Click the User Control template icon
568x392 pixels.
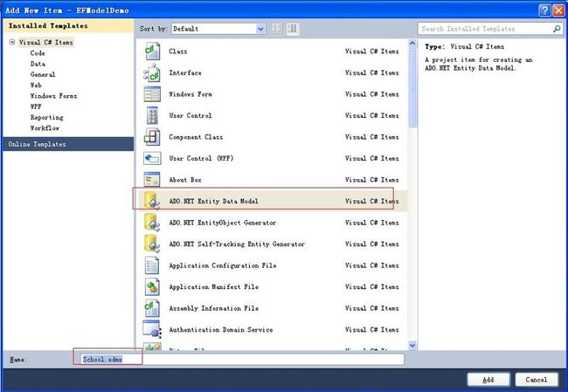coord(152,115)
